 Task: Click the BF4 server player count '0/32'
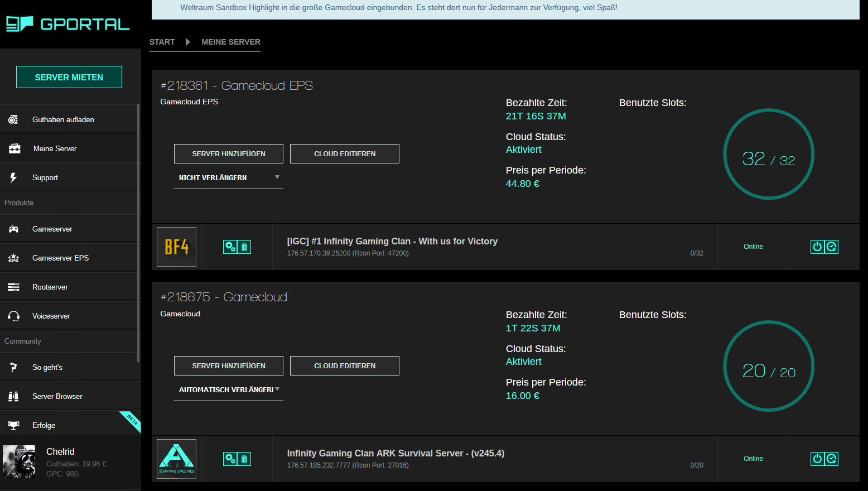tap(697, 253)
